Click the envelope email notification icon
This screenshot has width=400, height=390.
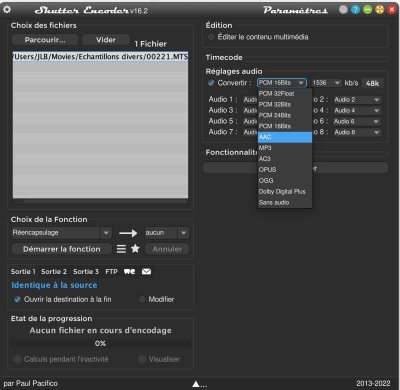146,271
